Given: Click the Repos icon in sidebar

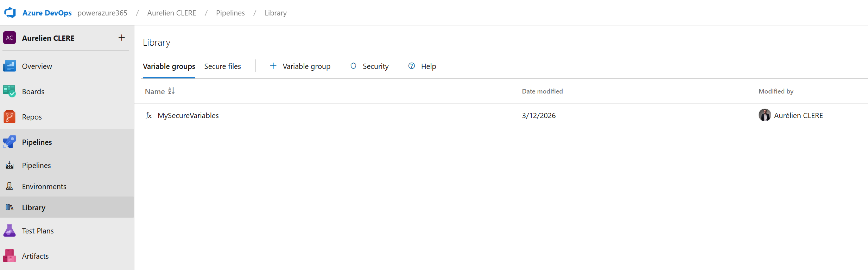Looking at the screenshot, I should 9,117.
